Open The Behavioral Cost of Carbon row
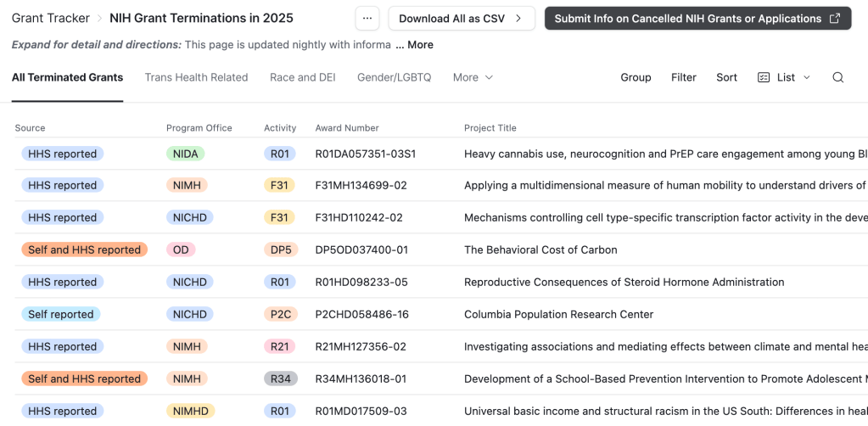This screenshot has height=426, width=868. 540,249
